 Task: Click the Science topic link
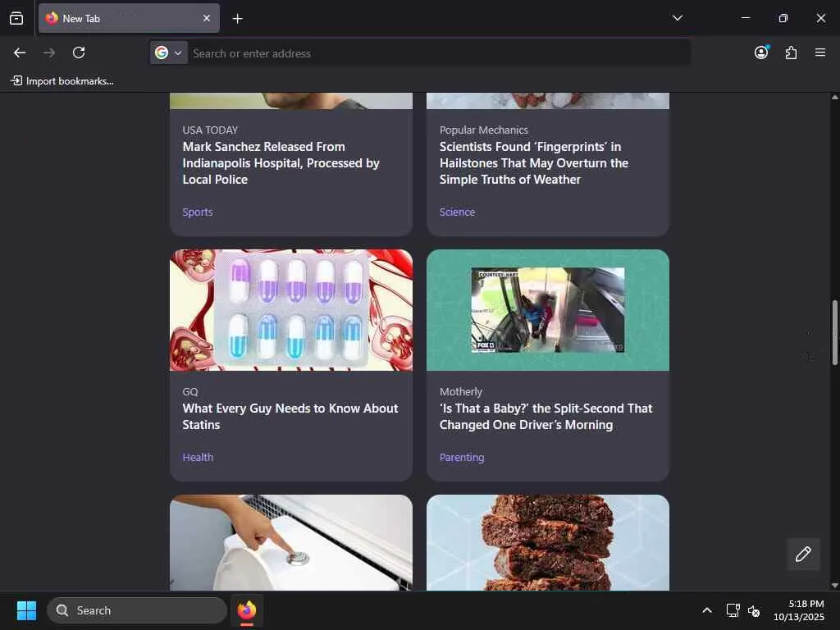pyautogui.click(x=457, y=212)
